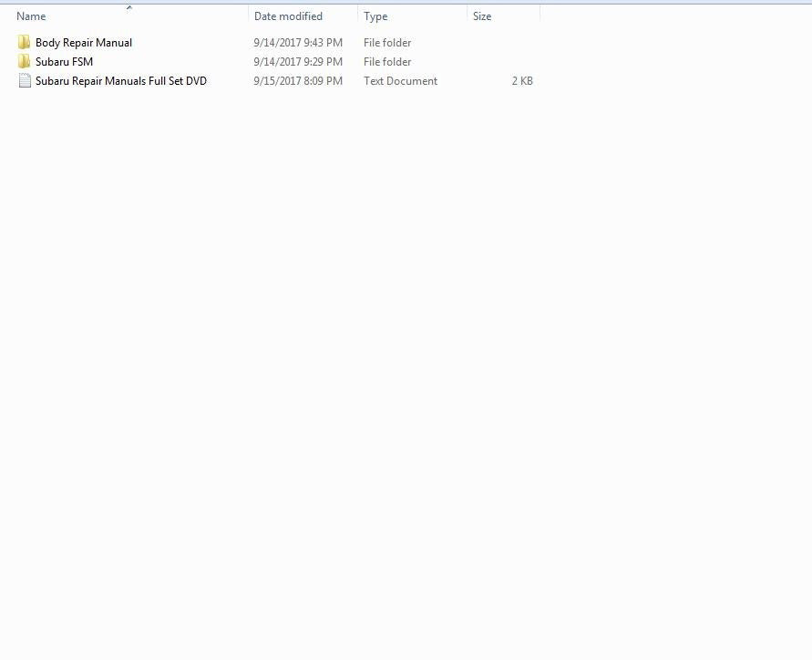Sort files by the Name column header

[x=32, y=16]
